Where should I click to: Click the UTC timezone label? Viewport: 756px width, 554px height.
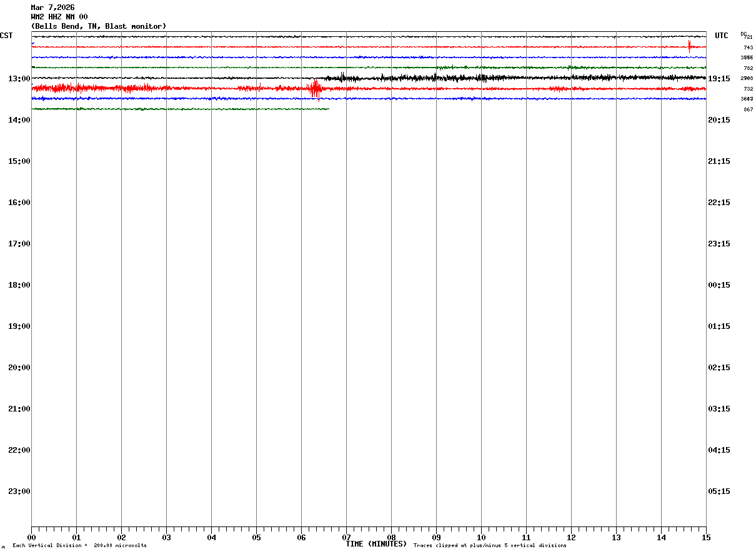722,36
